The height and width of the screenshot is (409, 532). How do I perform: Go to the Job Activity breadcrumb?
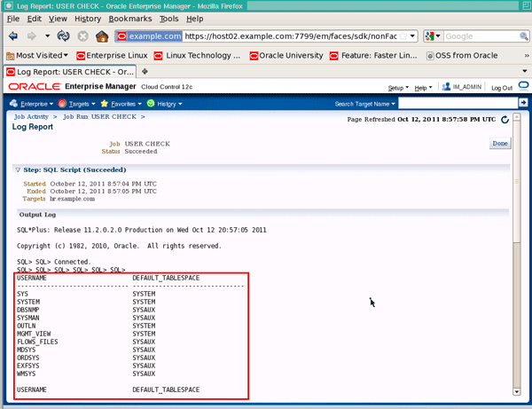pos(31,117)
